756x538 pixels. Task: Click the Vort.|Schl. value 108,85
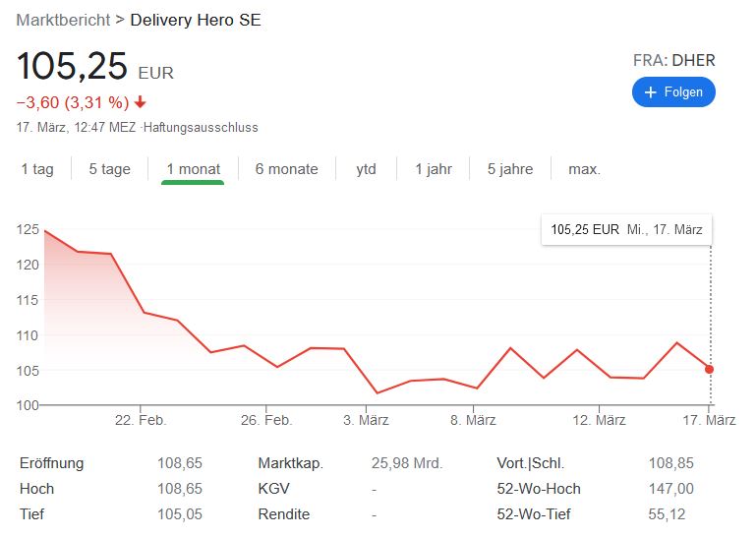point(671,463)
